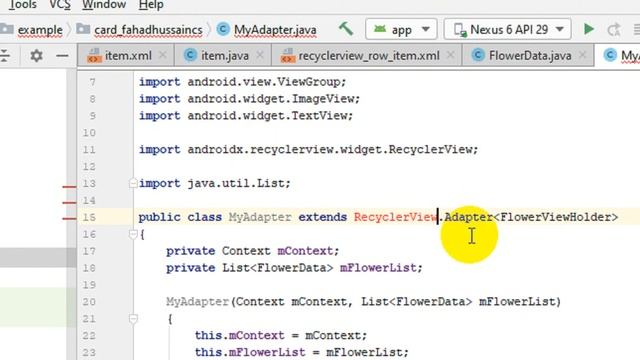The width and height of the screenshot is (640, 360).
Task: Click the collapse-all icon in project panel
Action: (x=4, y=56)
